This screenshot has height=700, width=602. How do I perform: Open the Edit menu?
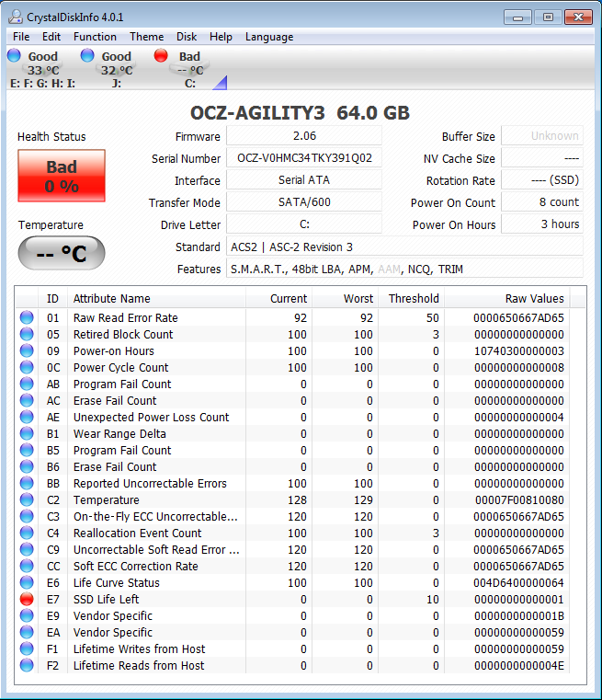51,37
